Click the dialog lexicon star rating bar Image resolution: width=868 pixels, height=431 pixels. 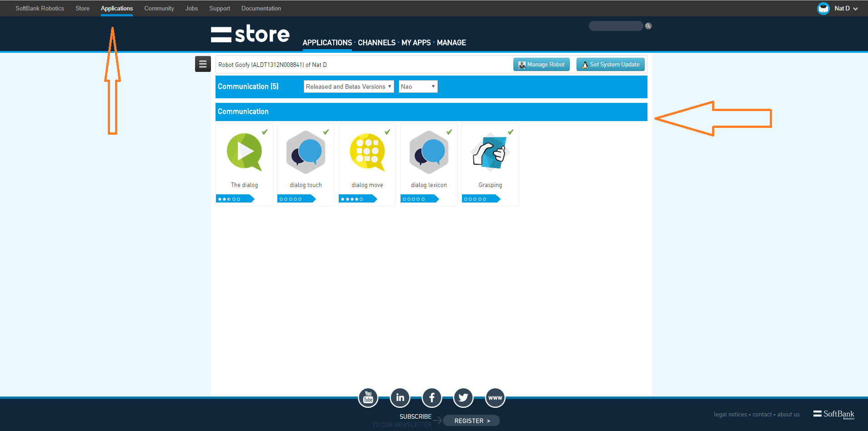(x=420, y=199)
